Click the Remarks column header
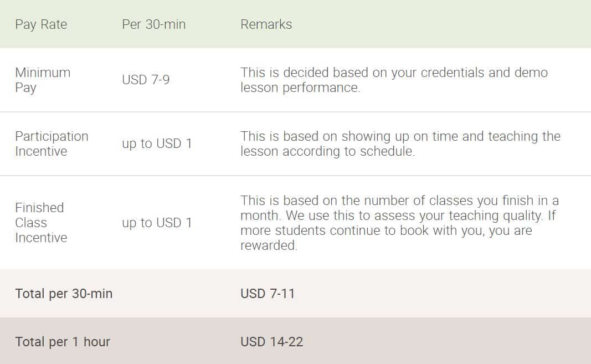The image size is (591, 364). (266, 24)
